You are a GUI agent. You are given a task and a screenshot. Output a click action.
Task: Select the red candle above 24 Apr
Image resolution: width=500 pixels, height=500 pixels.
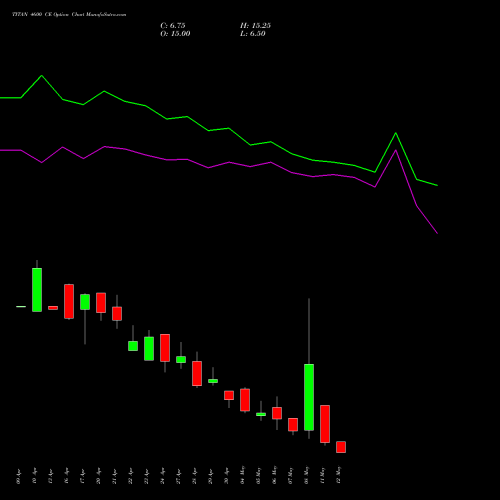(x=165, y=348)
